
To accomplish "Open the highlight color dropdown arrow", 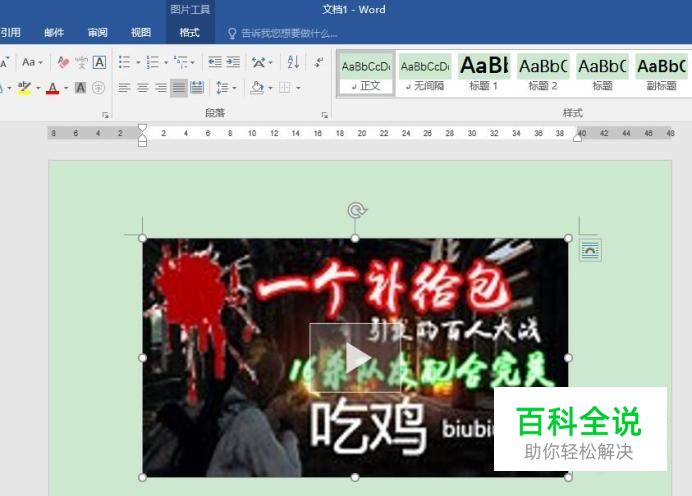I will 38,88.
